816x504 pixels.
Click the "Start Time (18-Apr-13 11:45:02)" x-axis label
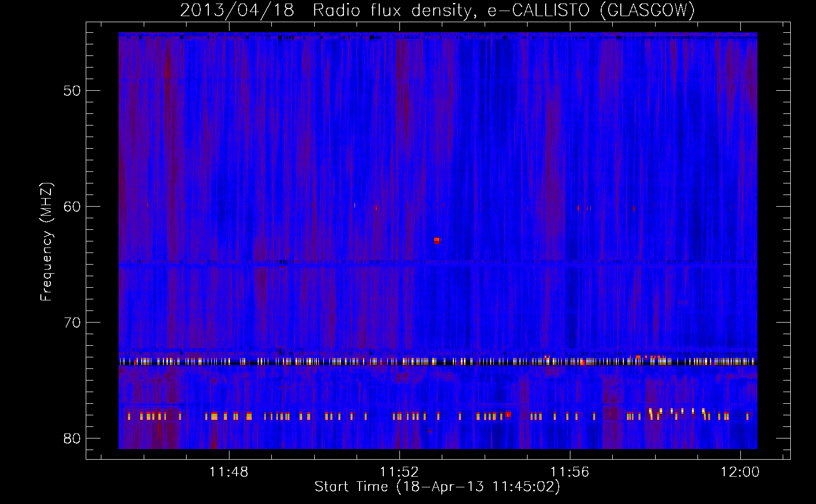(x=437, y=487)
